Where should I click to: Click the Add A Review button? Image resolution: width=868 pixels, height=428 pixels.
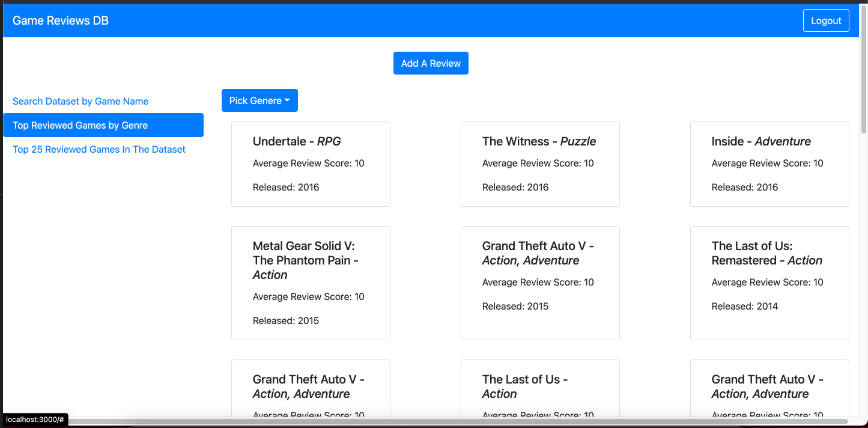(x=431, y=63)
